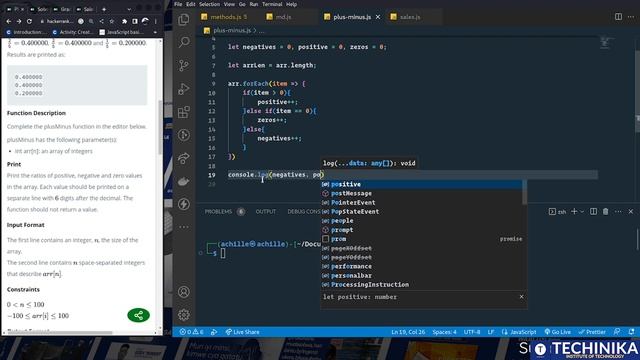640x360 pixels.
Task: Select the 'PointerEvent' autocomplete suggestion
Action: click(421, 202)
